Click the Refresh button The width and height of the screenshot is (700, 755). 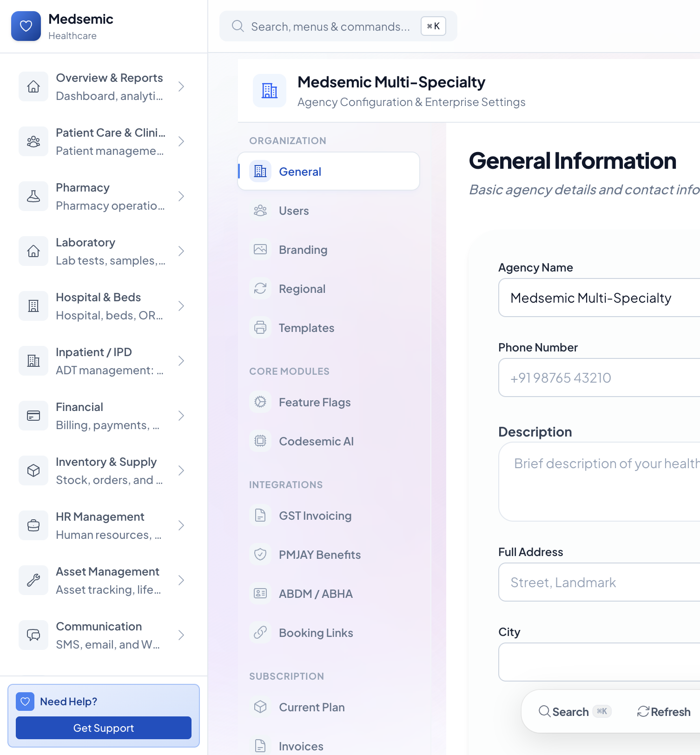tap(664, 712)
